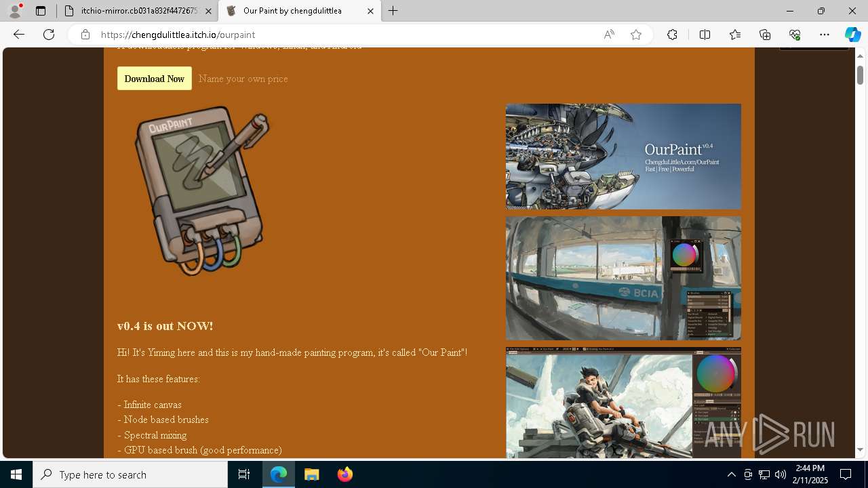The width and height of the screenshot is (868, 488).
Task: Select the Our Paint by chengdulittlea tab
Action: tap(300, 11)
